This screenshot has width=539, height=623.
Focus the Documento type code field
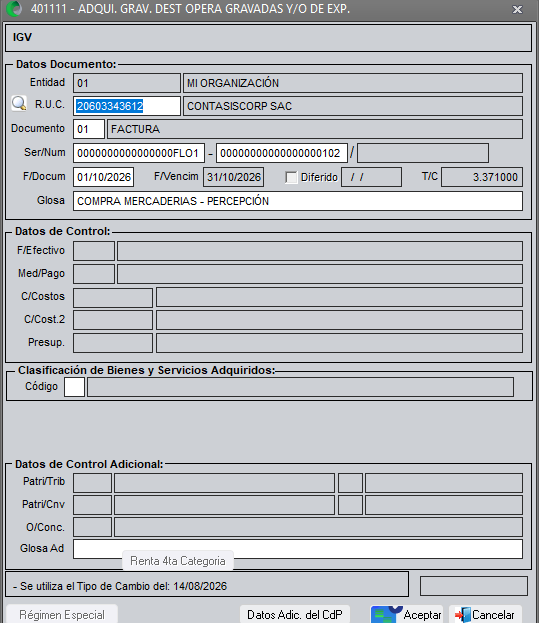point(89,129)
